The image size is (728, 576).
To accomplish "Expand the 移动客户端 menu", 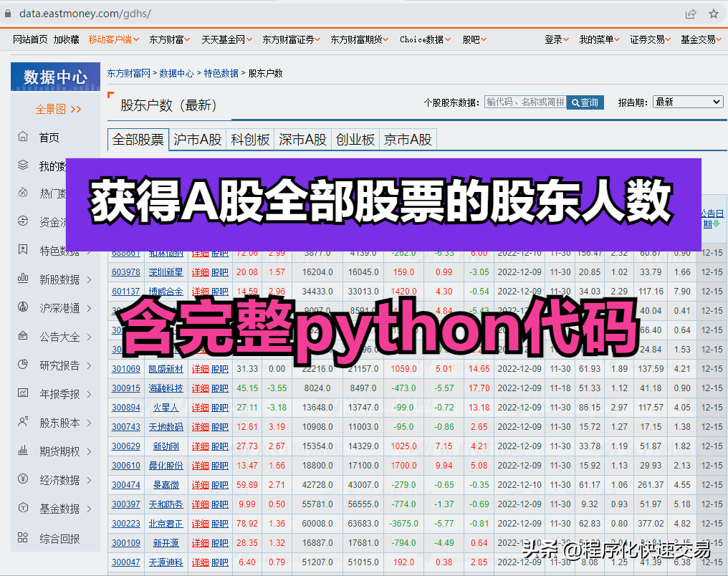I will [x=114, y=40].
